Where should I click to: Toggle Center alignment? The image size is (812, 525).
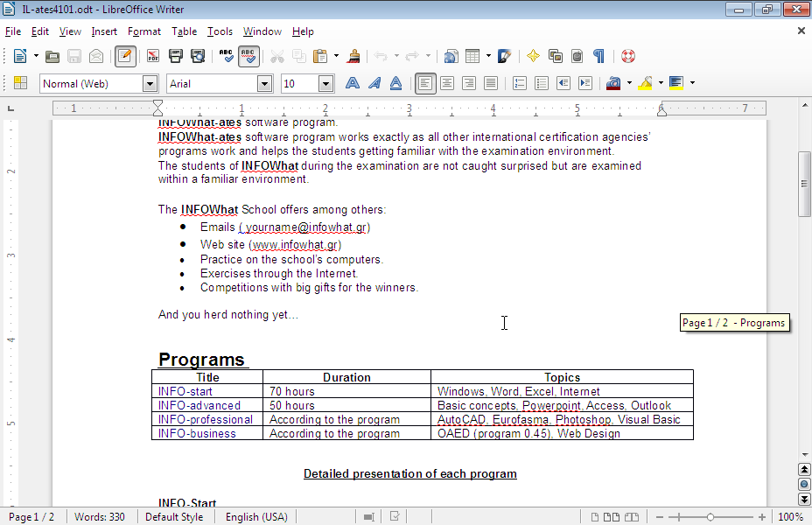[447, 83]
